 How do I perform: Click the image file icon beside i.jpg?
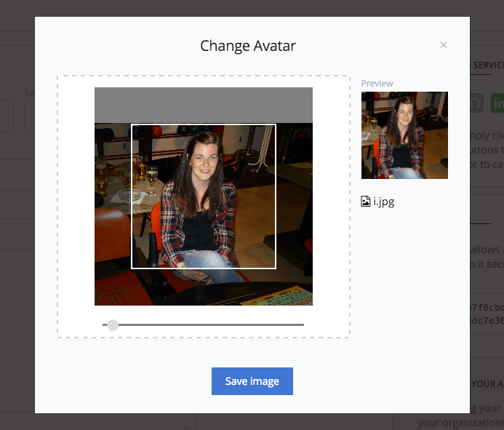point(366,202)
